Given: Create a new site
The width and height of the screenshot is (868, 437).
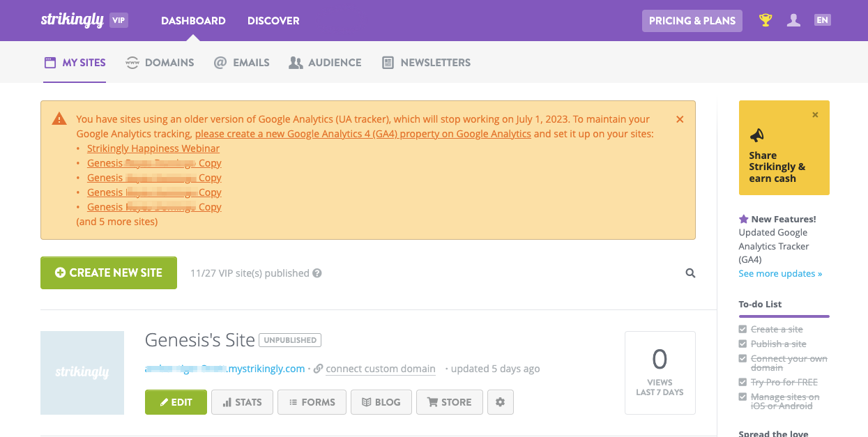Looking at the screenshot, I should pos(109,273).
